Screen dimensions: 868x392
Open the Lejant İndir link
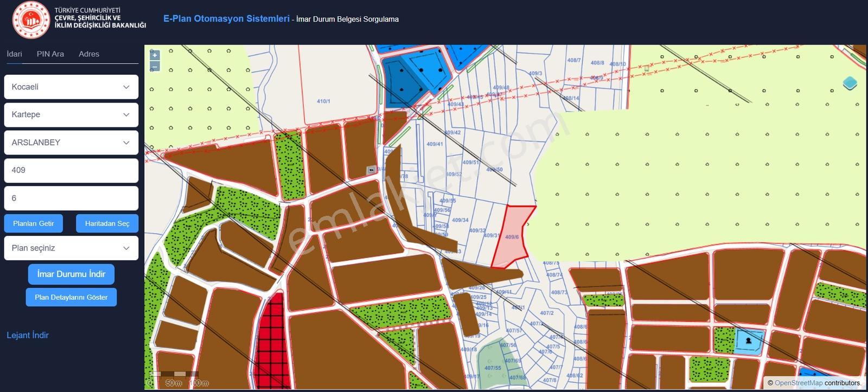click(x=28, y=335)
